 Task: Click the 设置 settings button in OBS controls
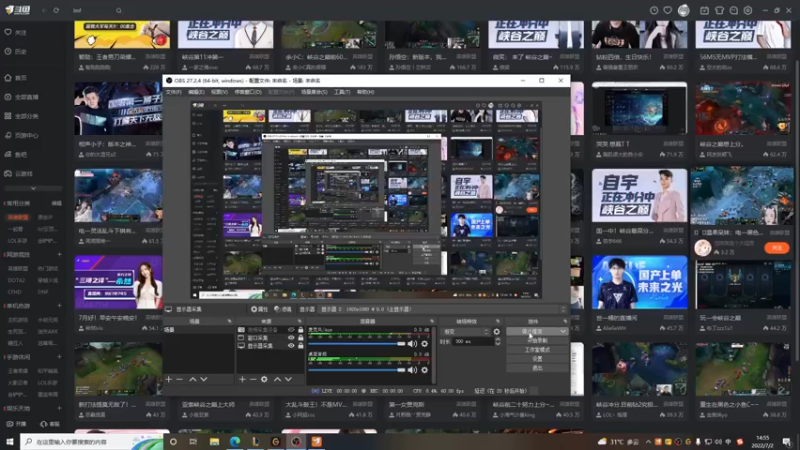(x=537, y=359)
